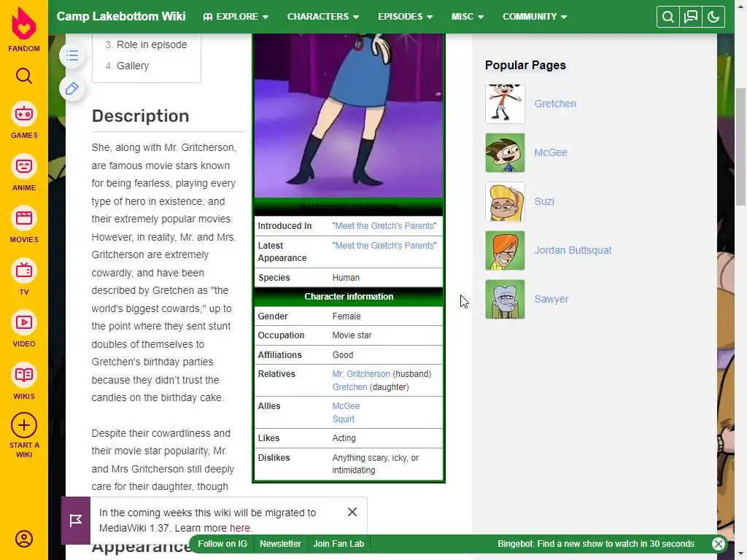The height and width of the screenshot is (560, 747).
Task: Dismiss the MediaWiki migration notice
Action: (352, 512)
